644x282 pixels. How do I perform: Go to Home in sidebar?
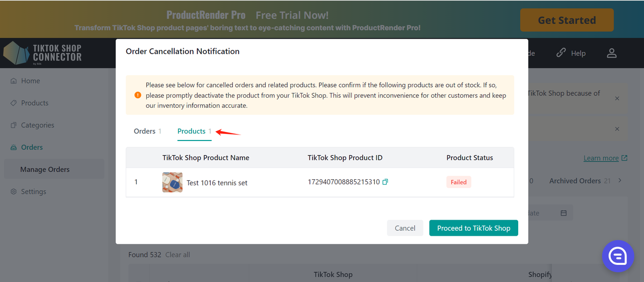pos(30,81)
